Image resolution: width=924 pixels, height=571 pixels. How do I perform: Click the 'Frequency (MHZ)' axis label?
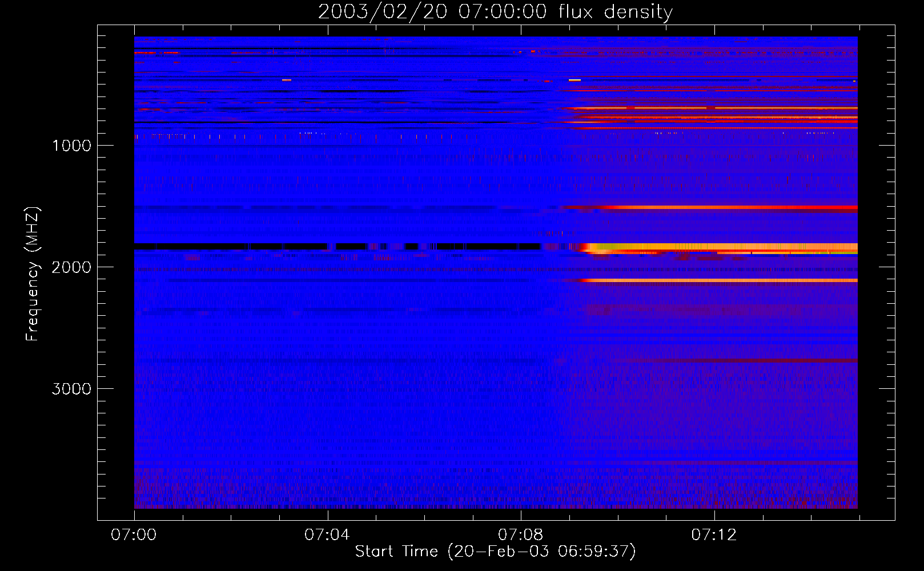point(33,274)
